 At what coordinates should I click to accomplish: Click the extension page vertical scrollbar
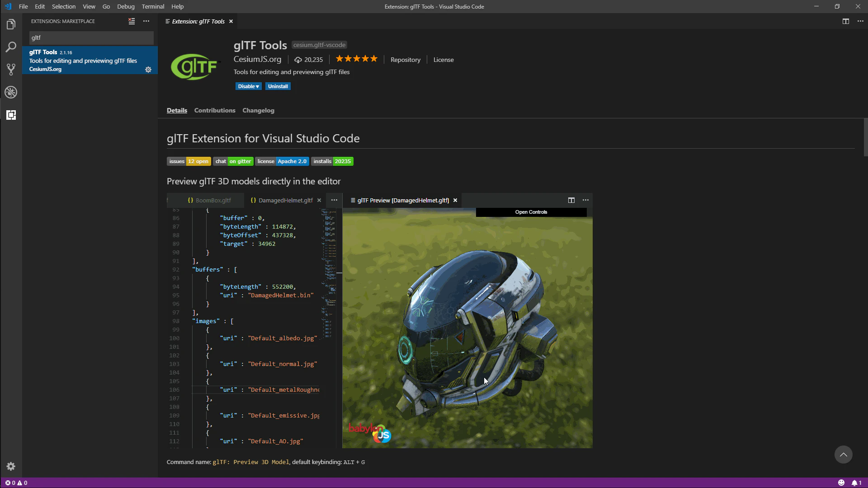pyautogui.click(x=866, y=137)
